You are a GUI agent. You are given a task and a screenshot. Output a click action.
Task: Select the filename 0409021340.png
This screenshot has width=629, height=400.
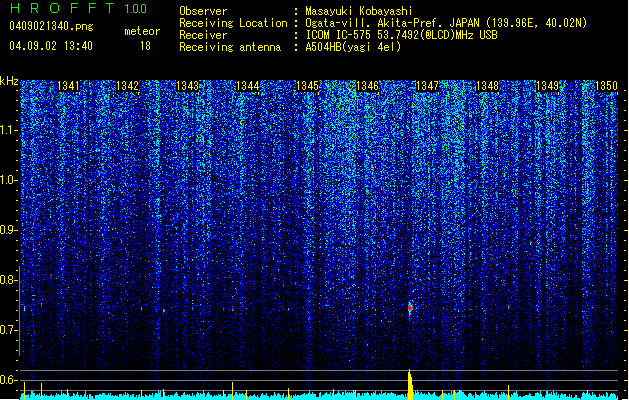coord(51,26)
